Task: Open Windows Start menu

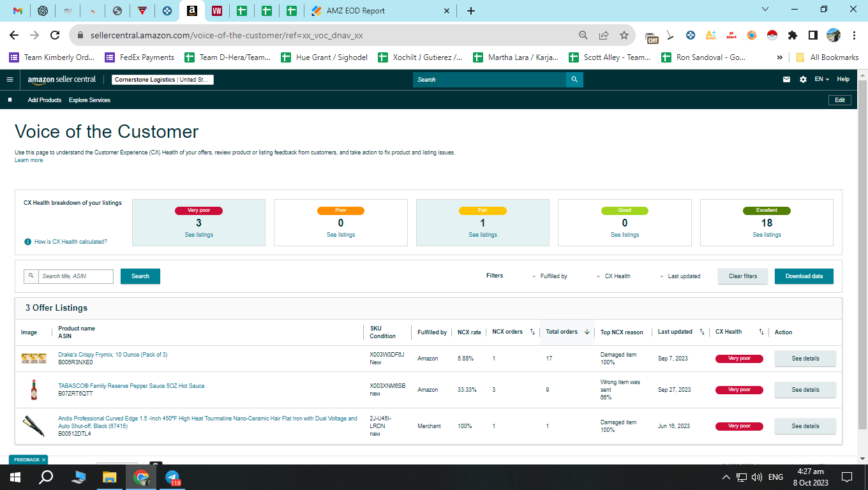Action: [15, 477]
